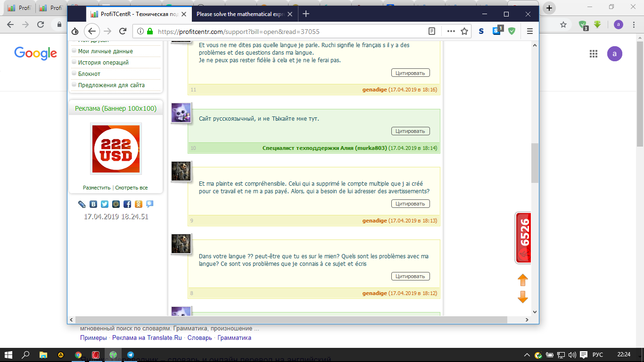644x362 pixels.
Task: Share via the VK icon
Action: (x=93, y=204)
